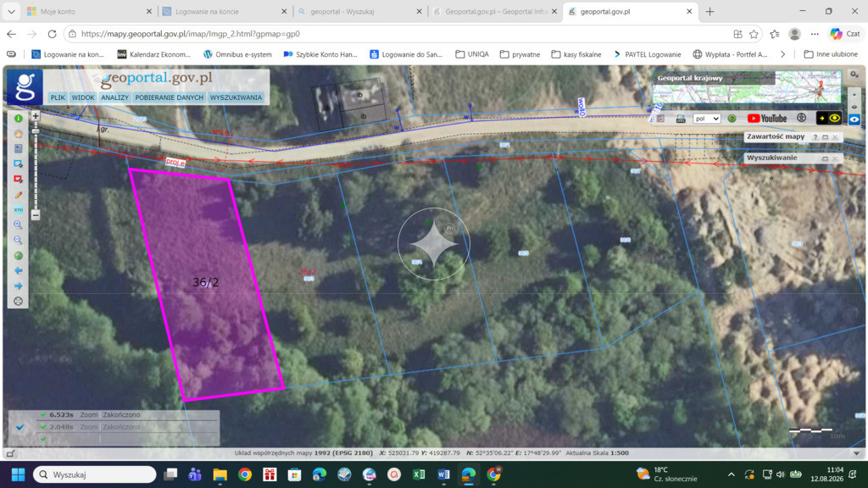Open the PLIK menu

[58, 97]
